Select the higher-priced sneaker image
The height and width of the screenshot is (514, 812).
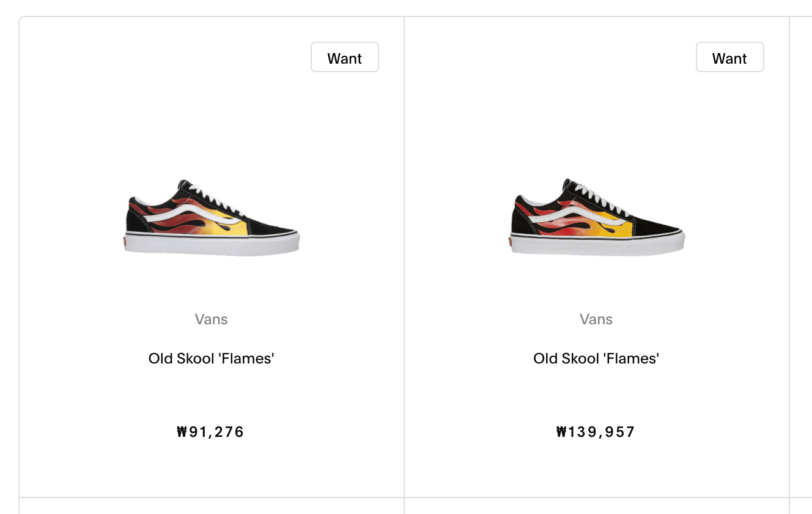[x=596, y=217]
